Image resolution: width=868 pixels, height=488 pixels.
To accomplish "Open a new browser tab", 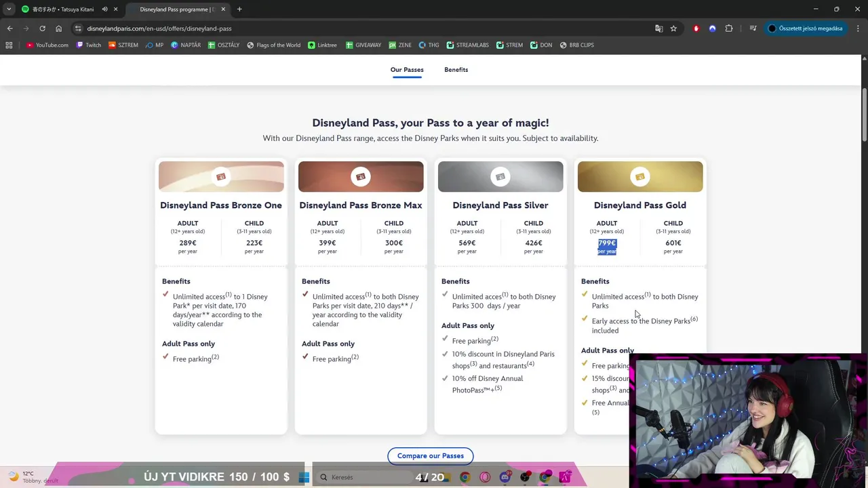I will [x=239, y=9].
